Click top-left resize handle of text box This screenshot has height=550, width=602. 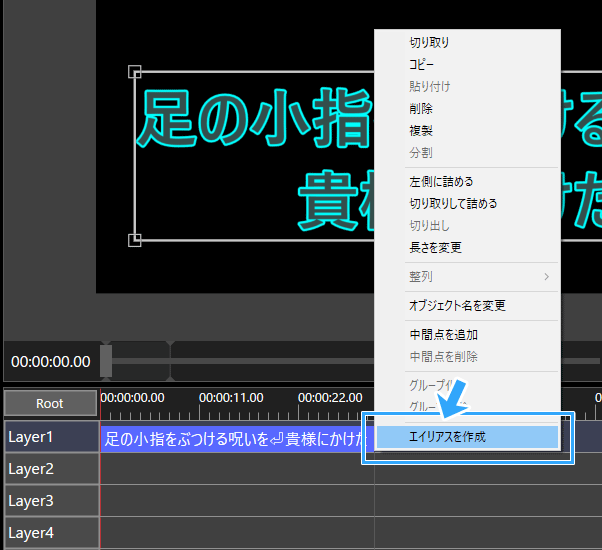click(135, 72)
